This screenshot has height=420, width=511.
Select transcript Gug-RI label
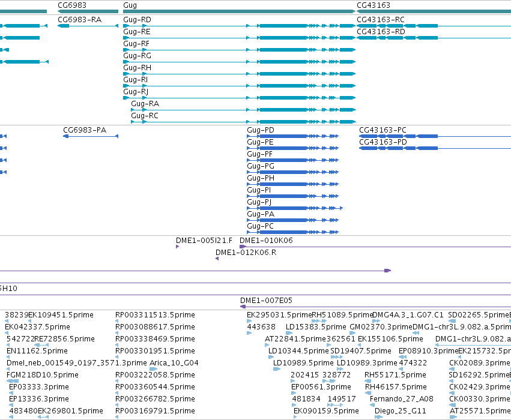tap(136, 80)
